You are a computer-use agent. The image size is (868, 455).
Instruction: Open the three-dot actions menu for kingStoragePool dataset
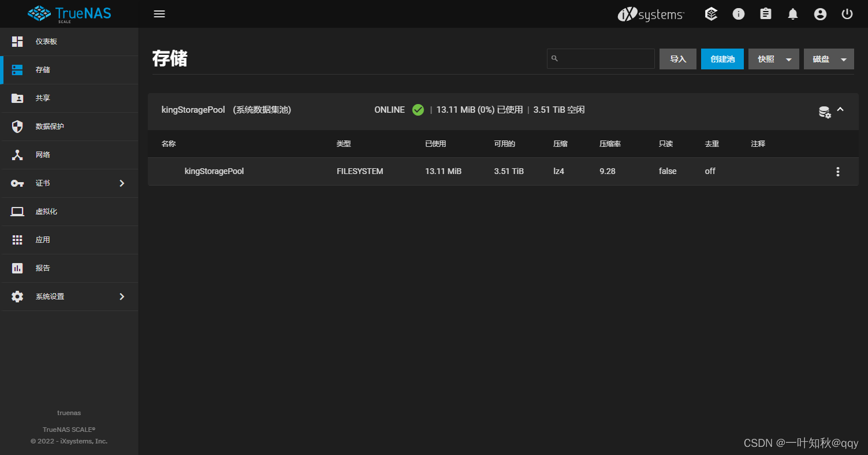[x=838, y=172]
